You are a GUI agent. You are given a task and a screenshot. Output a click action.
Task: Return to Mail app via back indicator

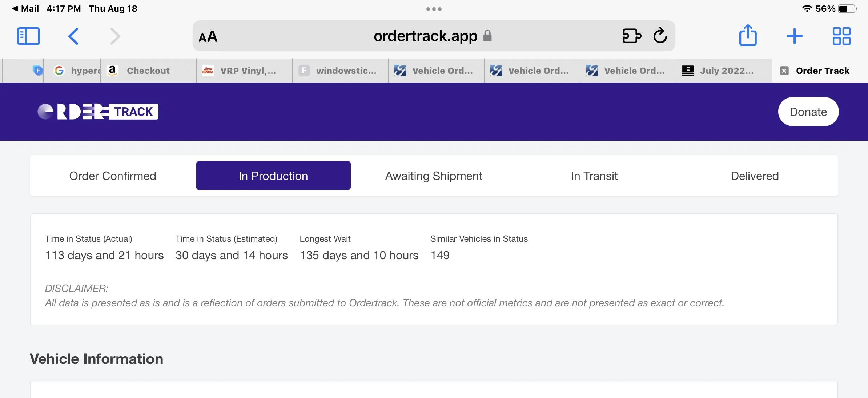tap(25, 9)
